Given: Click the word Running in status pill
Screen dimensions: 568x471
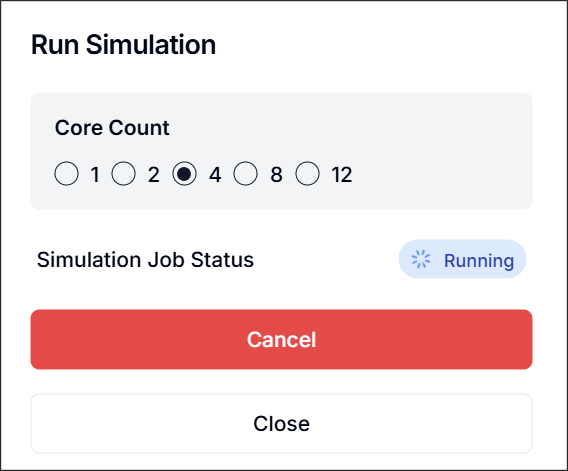Looking at the screenshot, I should coord(479,260).
